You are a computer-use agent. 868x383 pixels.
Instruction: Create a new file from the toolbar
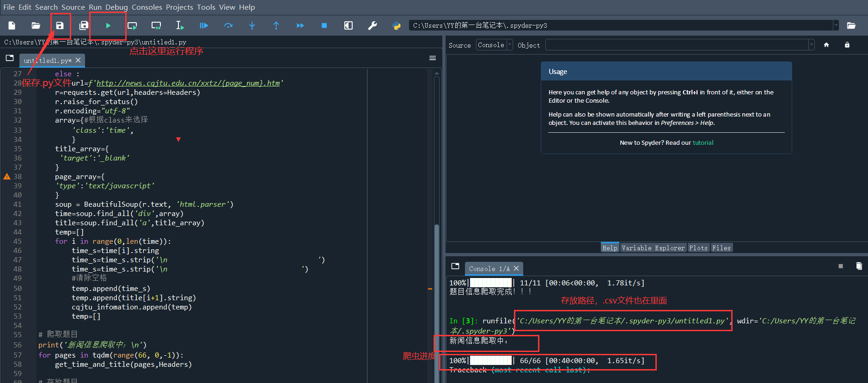[x=12, y=25]
